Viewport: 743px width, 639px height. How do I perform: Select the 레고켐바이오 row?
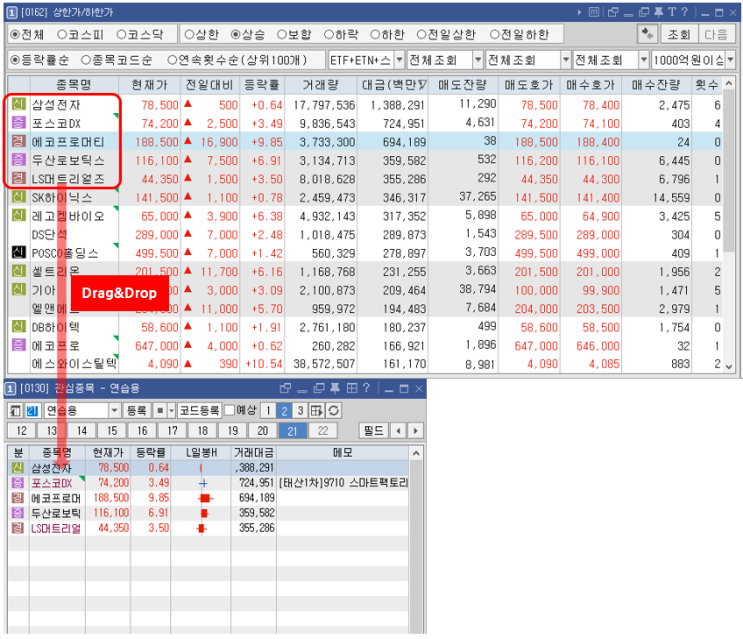[x=365, y=216]
